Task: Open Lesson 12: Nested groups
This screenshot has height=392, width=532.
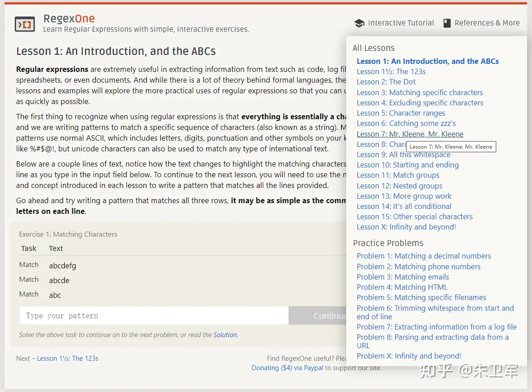Action: point(399,186)
